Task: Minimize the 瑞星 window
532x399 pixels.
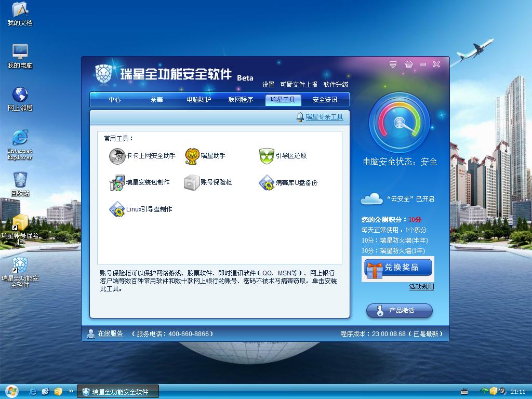Action: 423,64
